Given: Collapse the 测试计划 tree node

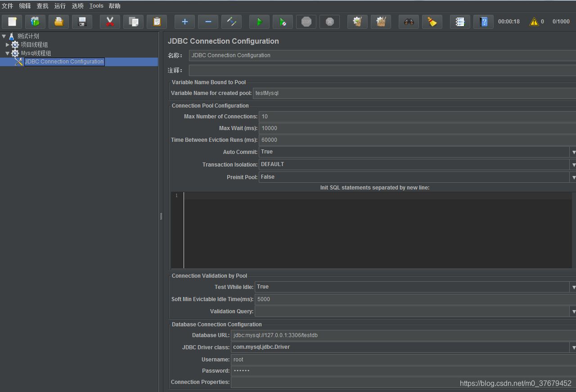Looking at the screenshot, I should 4,36.
